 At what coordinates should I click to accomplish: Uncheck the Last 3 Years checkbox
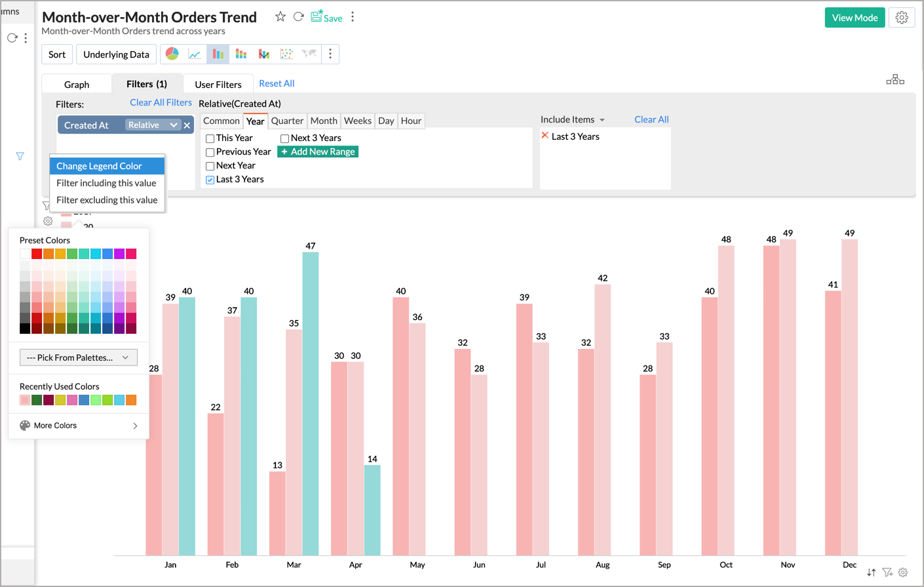210,180
